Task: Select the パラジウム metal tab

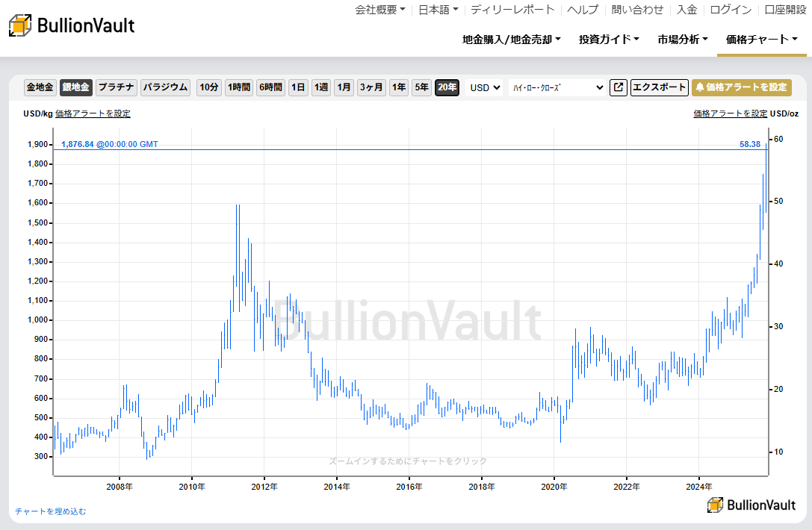Action: [x=164, y=87]
